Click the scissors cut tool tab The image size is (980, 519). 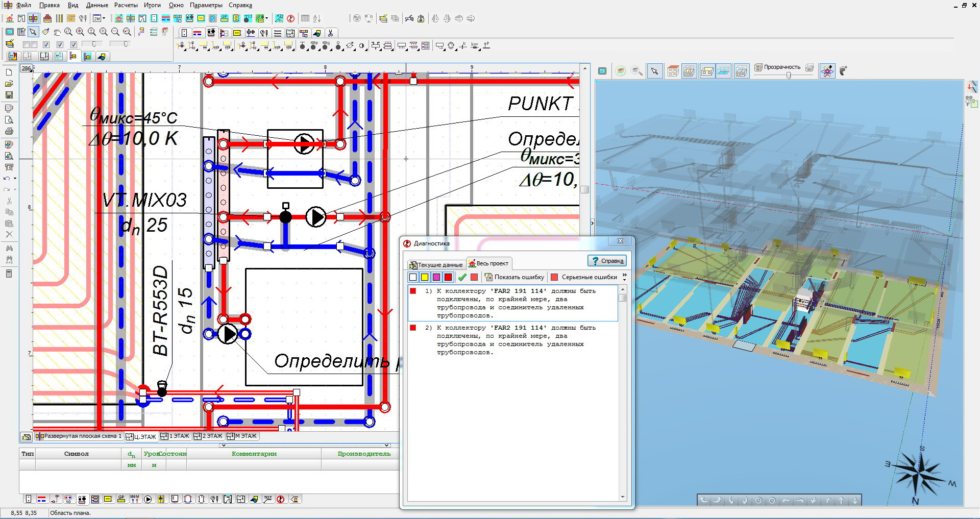coord(330,33)
